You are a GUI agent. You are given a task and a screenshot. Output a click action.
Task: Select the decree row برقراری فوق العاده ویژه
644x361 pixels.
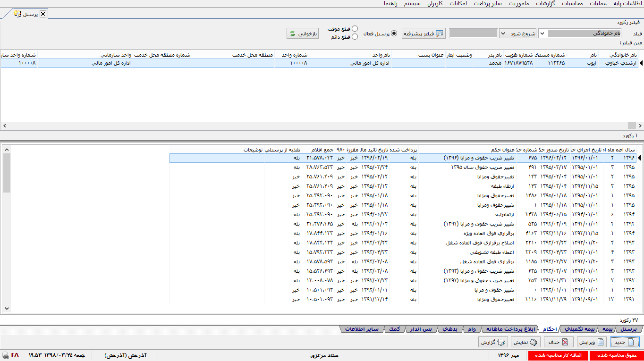pos(403,233)
